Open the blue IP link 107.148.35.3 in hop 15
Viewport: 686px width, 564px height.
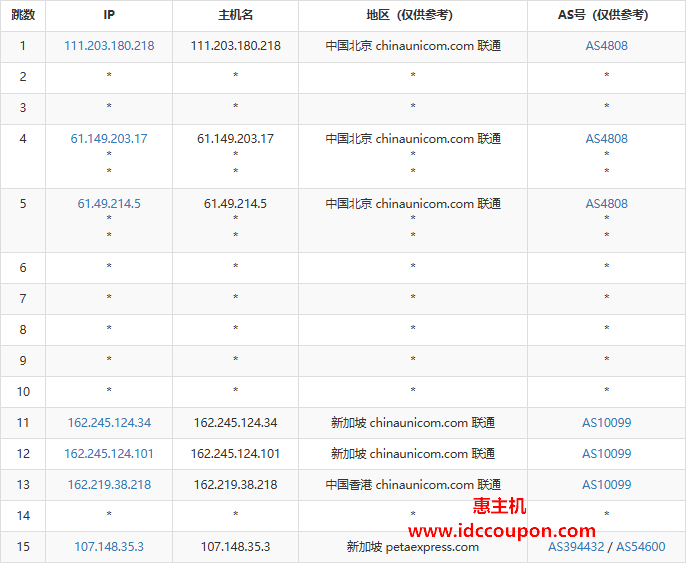pos(109,547)
